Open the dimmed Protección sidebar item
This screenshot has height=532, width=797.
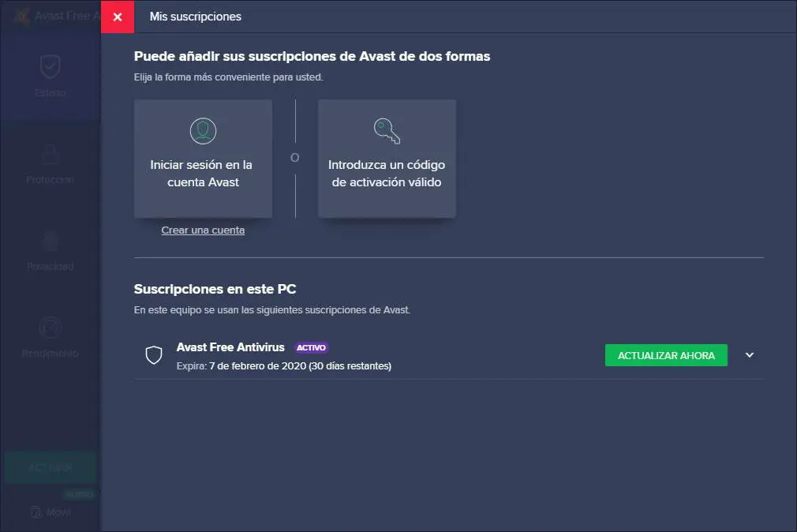pyautogui.click(x=51, y=163)
